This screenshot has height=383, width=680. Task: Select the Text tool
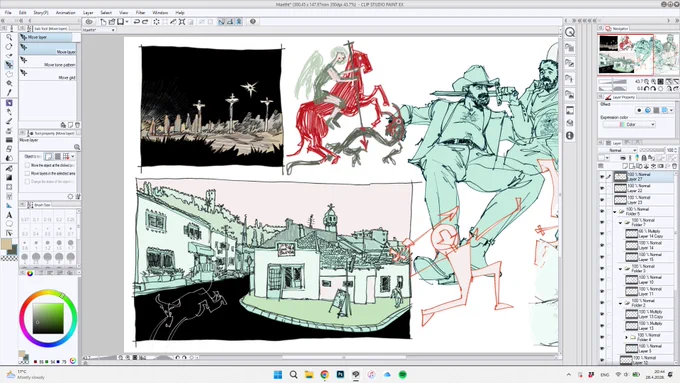pos(9,215)
